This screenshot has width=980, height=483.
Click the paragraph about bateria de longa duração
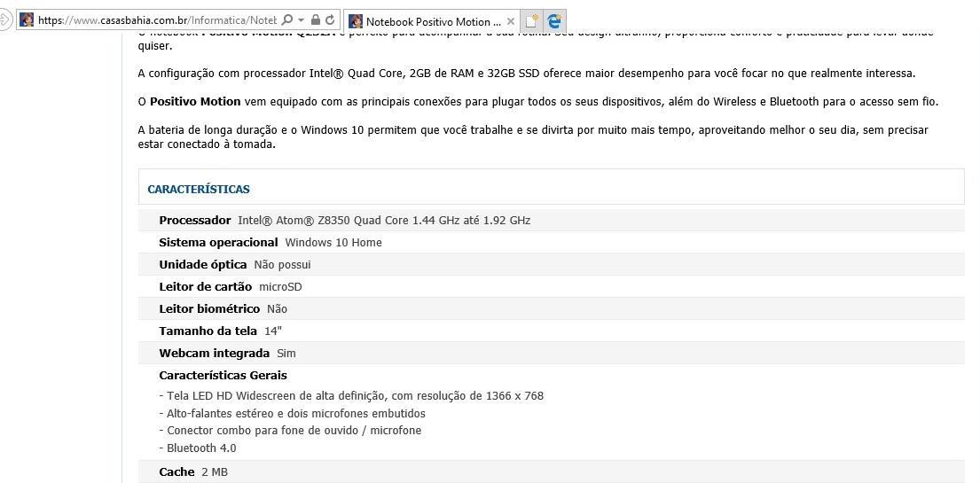[533, 136]
